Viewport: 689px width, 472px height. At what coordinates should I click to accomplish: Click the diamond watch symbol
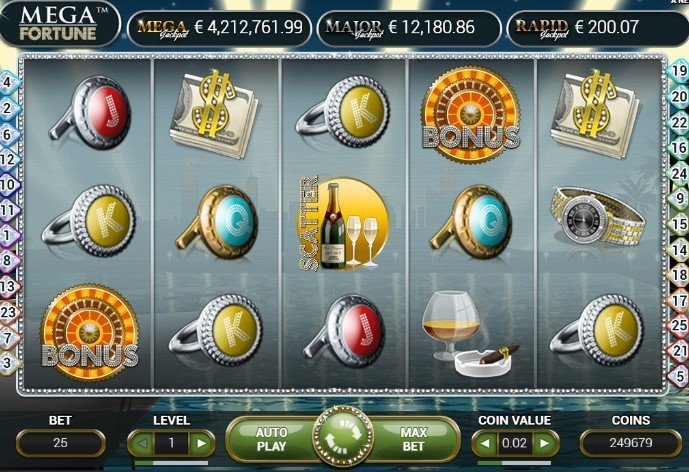pyautogui.click(x=598, y=216)
